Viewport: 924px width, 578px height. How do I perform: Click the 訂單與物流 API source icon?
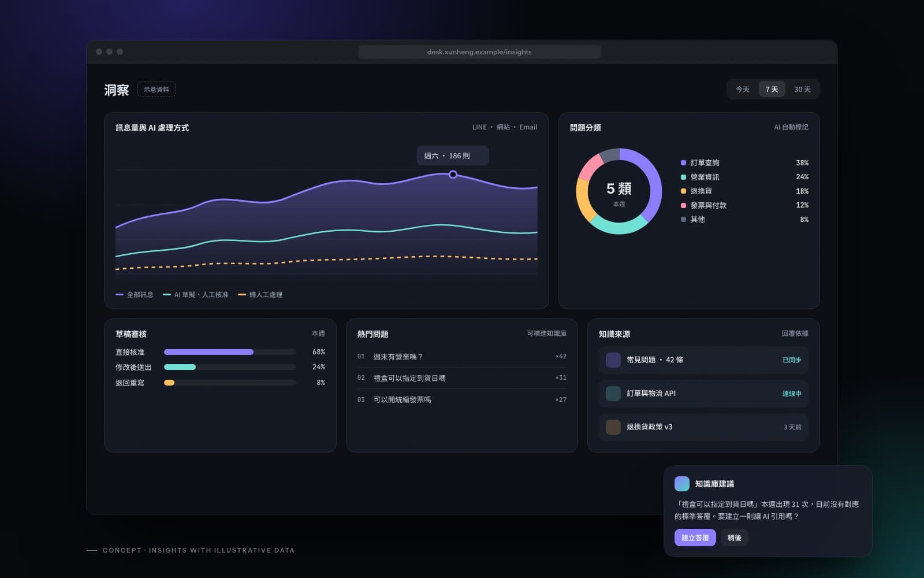pyautogui.click(x=613, y=394)
